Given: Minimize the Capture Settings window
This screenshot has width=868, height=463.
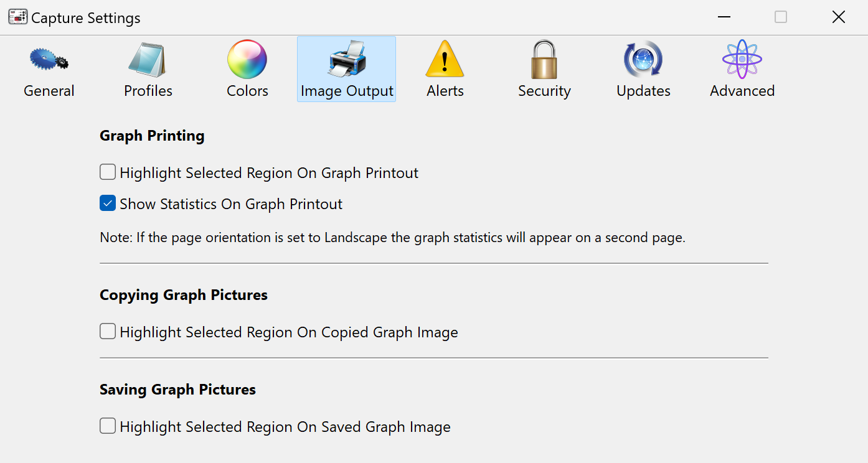Looking at the screenshot, I should (x=724, y=17).
